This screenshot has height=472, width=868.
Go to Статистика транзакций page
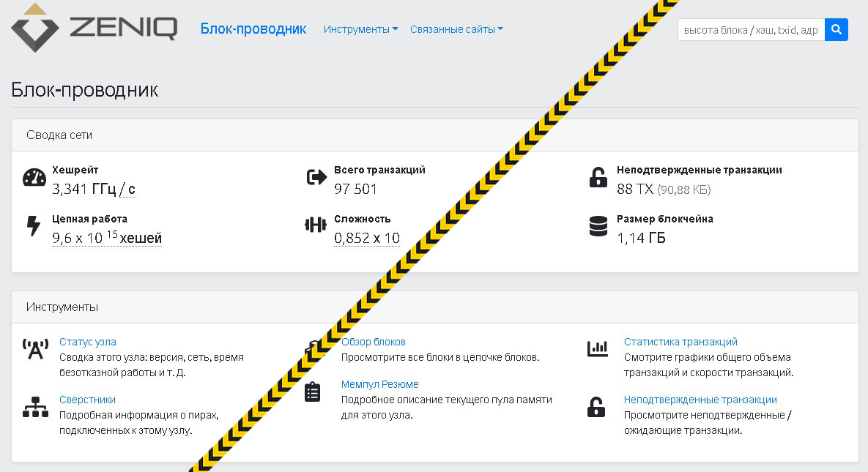(x=680, y=342)
